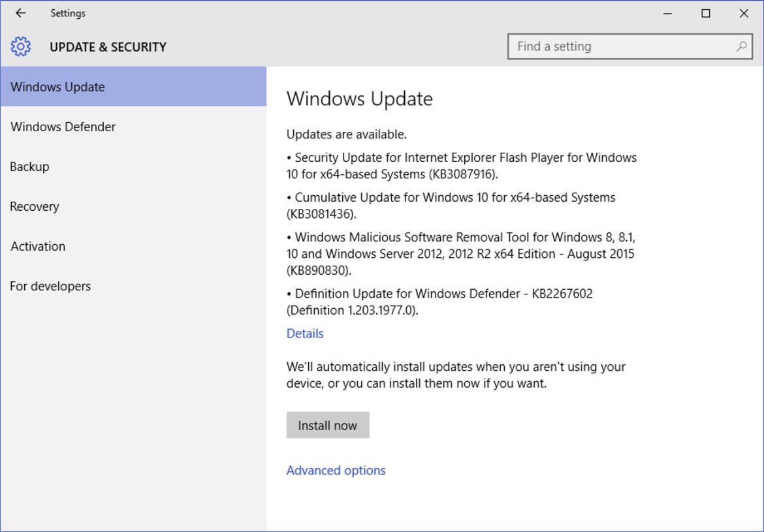Click the Settings window title text
This screenshot has height=532, width=764.
[68, 12]
